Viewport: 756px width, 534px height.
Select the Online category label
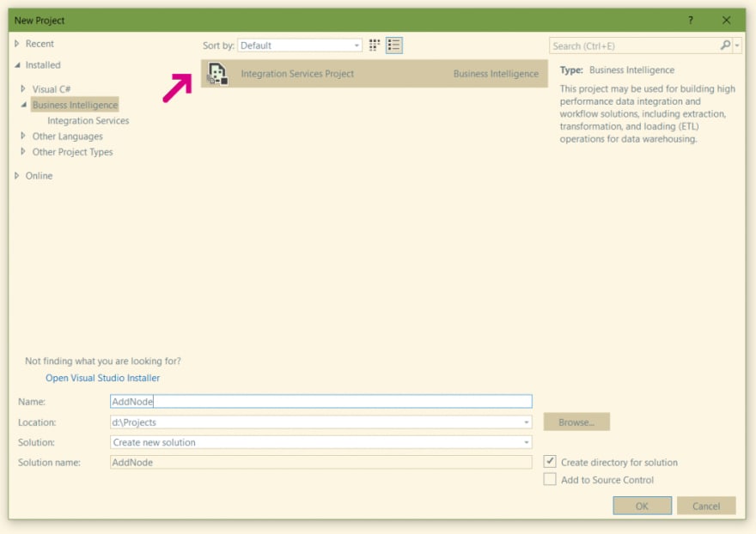tap(39, 176)
